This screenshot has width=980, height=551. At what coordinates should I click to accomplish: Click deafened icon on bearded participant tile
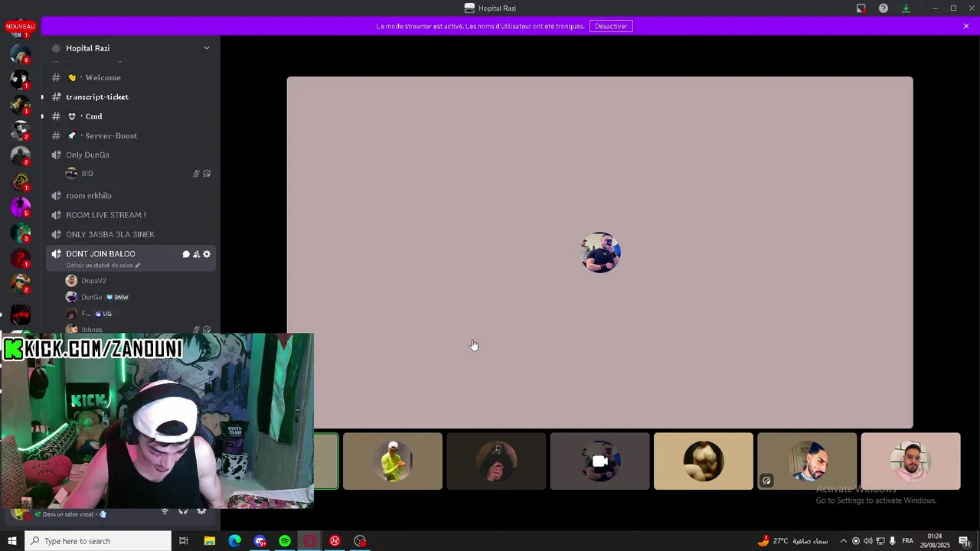tap(766, 481)
